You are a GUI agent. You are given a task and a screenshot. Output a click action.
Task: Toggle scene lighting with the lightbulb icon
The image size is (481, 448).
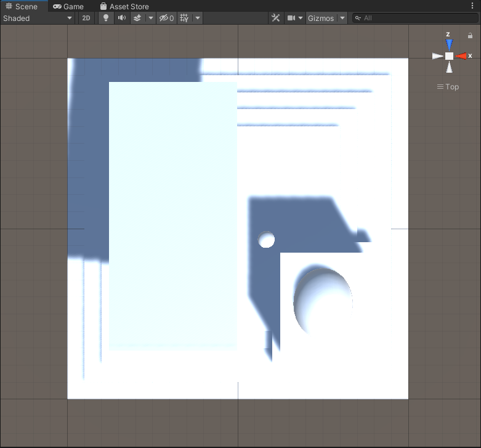(106, 18)
